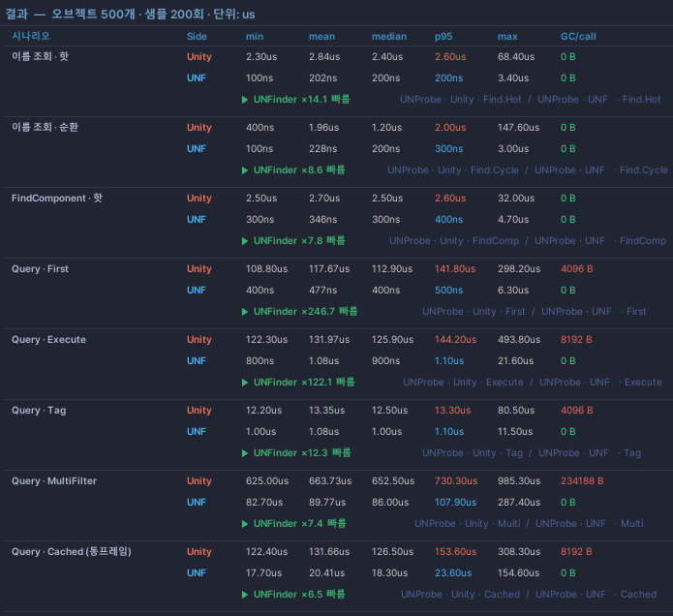Click the 107.90us p95 value
Screen dimensions: 673x616
[x=455, y=503]
